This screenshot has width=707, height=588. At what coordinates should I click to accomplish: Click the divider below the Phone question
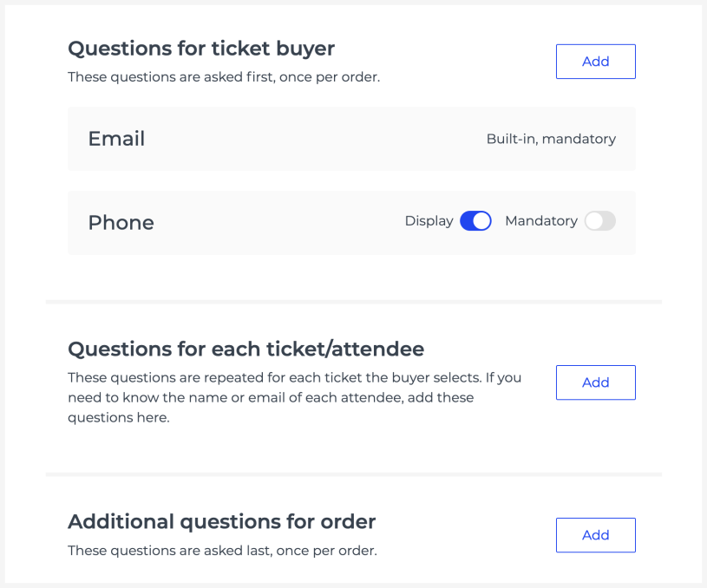(354, 302)
